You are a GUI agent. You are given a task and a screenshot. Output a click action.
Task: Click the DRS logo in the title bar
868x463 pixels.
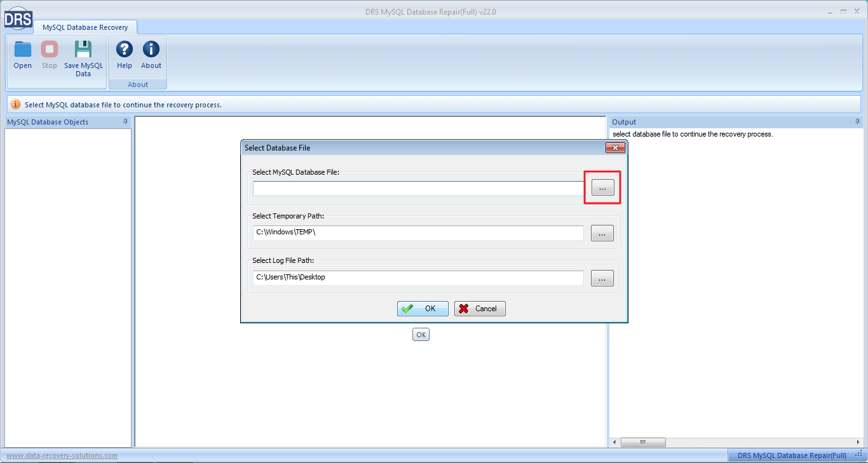(x=18, y=19)
